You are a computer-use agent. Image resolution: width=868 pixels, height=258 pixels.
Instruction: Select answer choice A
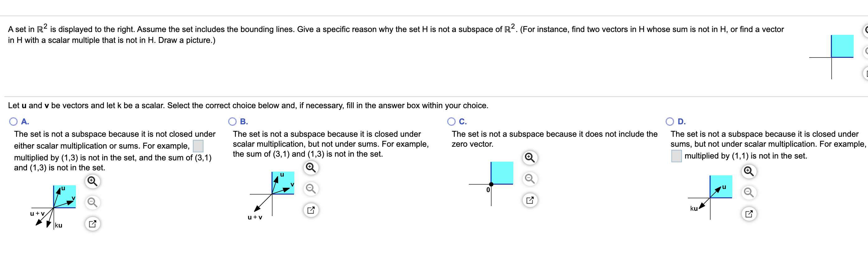point(13,121)
